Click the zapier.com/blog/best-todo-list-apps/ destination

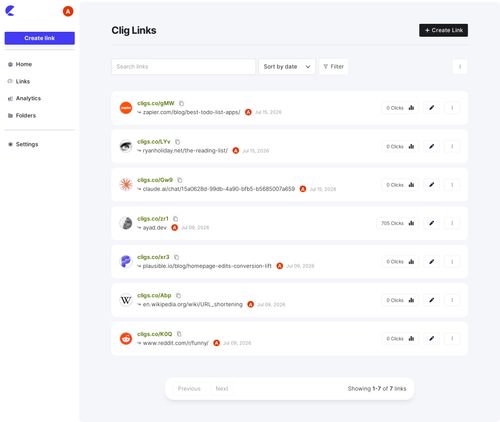(x=191, y=112)
